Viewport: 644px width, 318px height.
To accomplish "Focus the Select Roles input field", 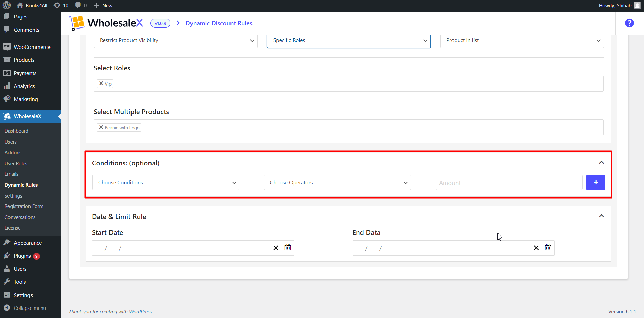I will 348,83.
